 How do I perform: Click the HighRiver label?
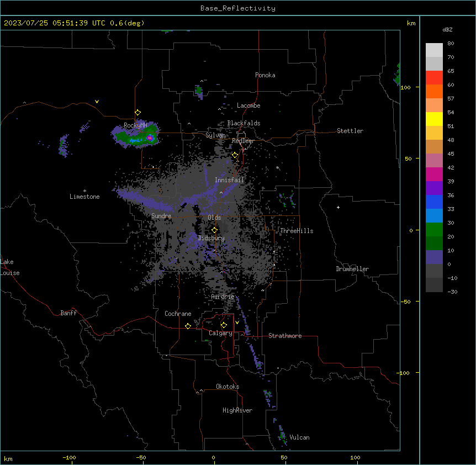click(237, 410)
